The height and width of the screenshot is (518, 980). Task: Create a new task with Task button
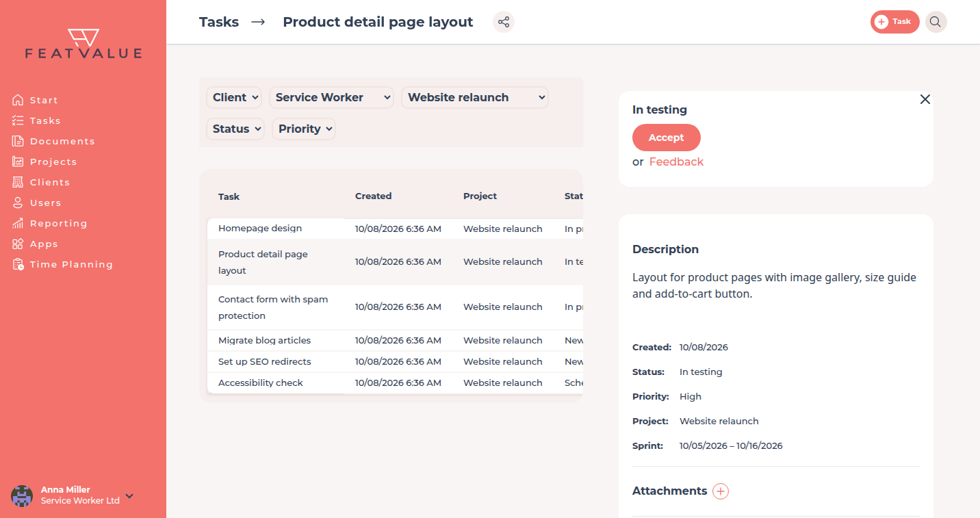pos(894,22)
